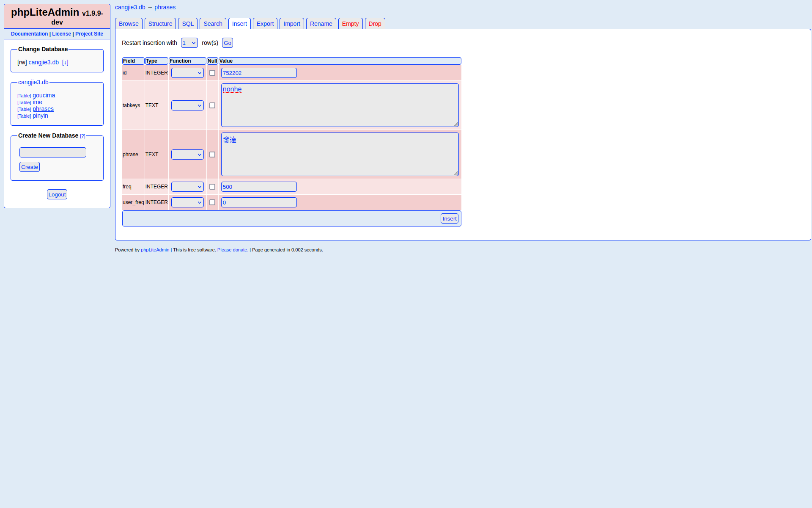This screenshot has width=812, height=508.
Task: Click the Please donate link
Action: (x=233, y=250)
